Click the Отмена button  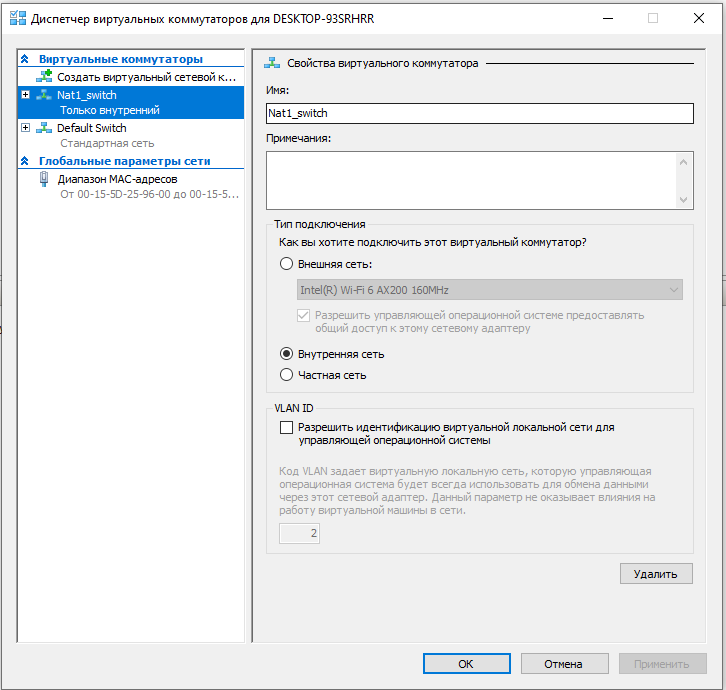pyautogui.click(x=563, y=663)
